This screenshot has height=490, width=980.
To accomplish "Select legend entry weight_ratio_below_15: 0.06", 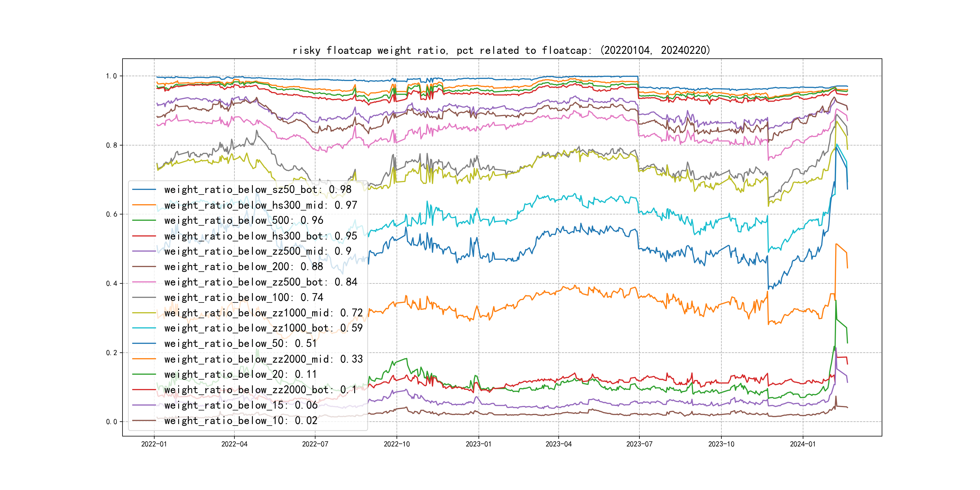I will 240,405.
